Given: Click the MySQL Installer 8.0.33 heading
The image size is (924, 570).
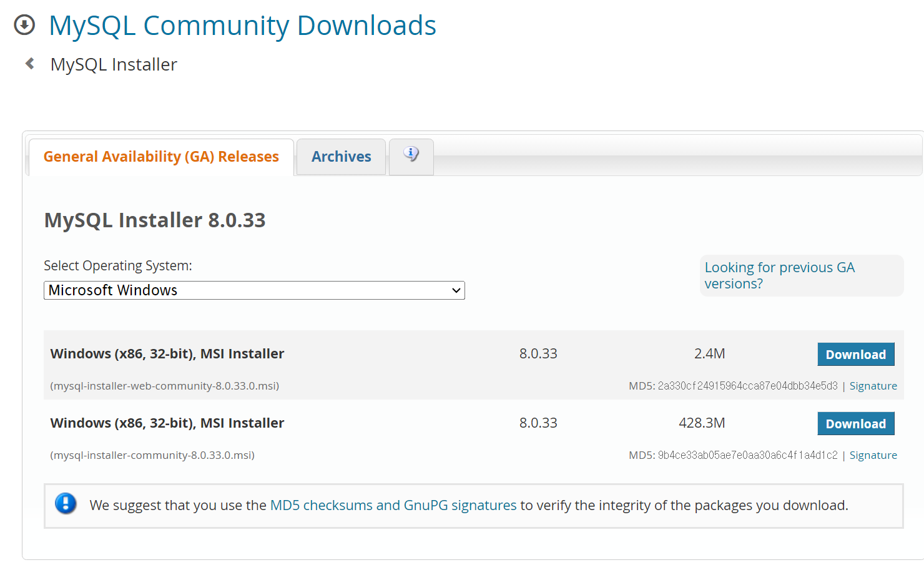Looking at the screenshot, I should 155,220.
